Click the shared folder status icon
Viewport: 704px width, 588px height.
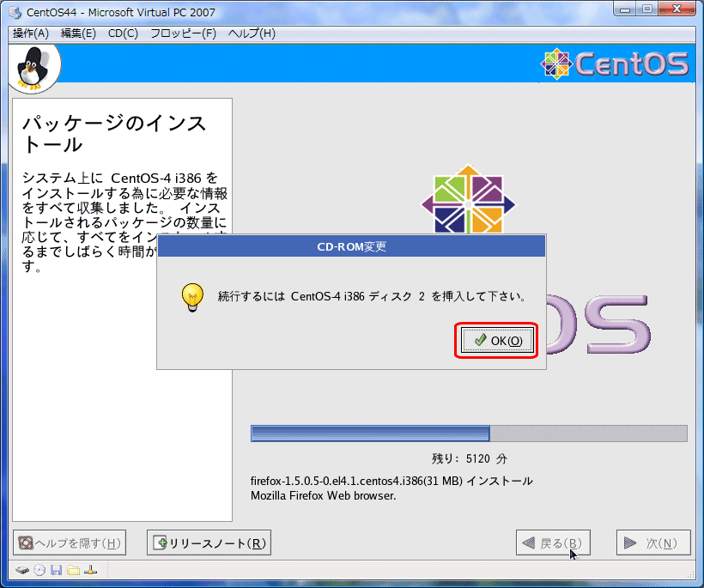click(x=74, y=570)
